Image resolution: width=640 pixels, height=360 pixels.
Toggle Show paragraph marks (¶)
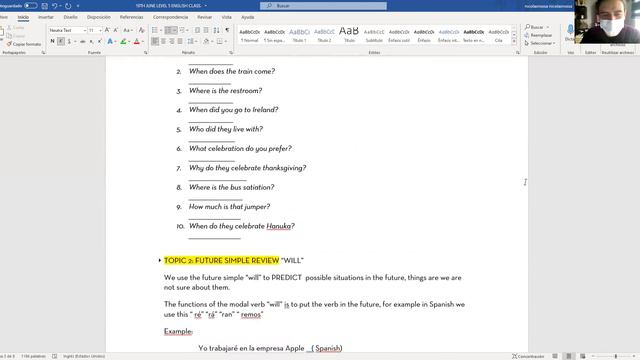[x=227, y=30]
